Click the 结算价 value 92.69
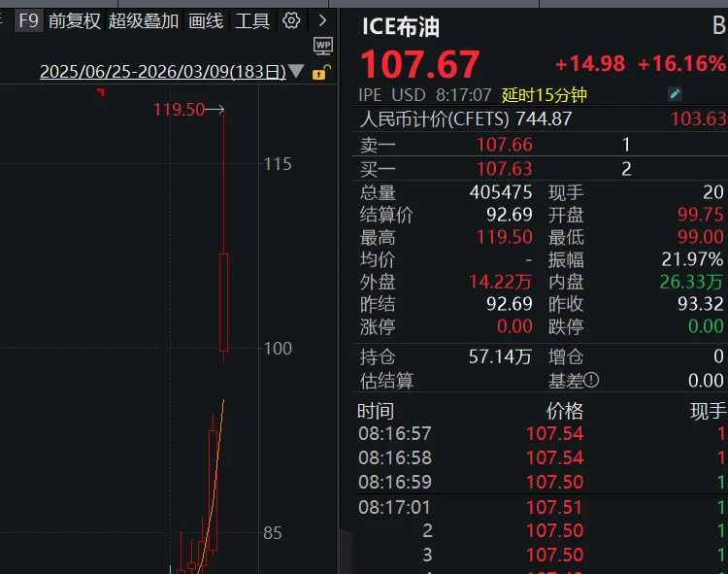 (x=509, y=214)
